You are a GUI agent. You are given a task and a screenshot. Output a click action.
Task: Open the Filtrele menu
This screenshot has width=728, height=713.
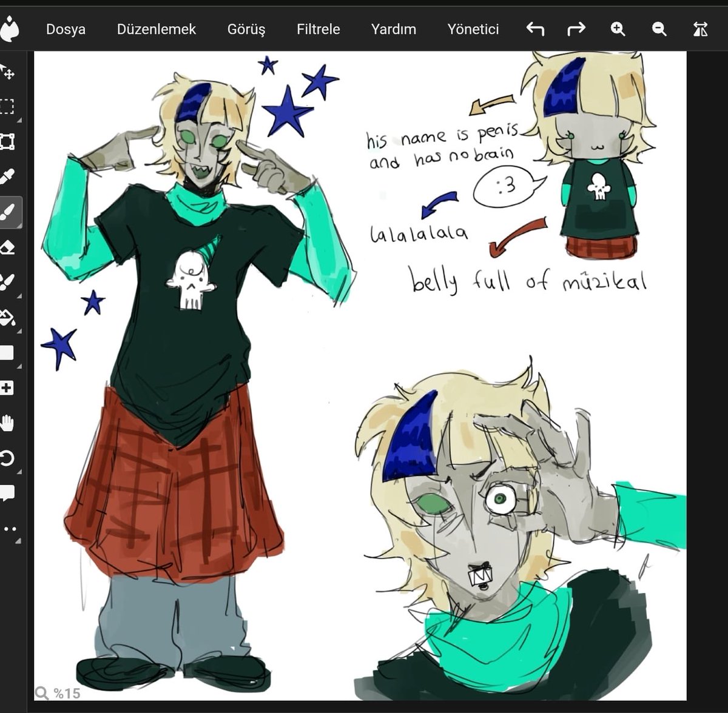(318, 29)
